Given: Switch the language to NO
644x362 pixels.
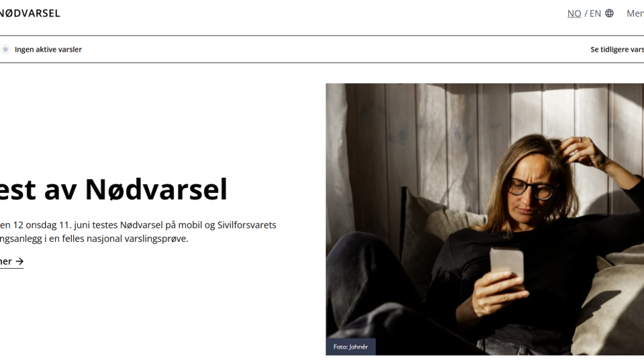Looking at the screenshot, I should (574, 13).
